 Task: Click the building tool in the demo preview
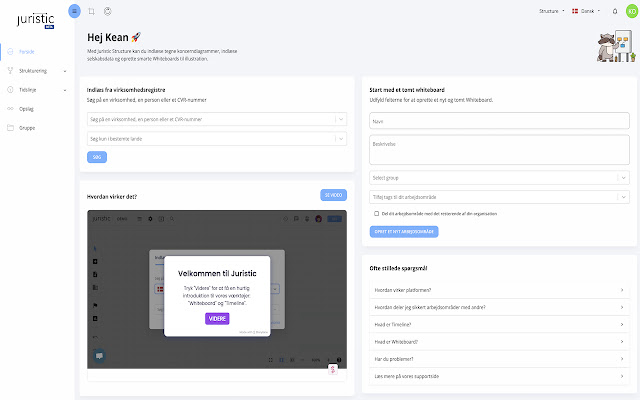tap(95, 287)
